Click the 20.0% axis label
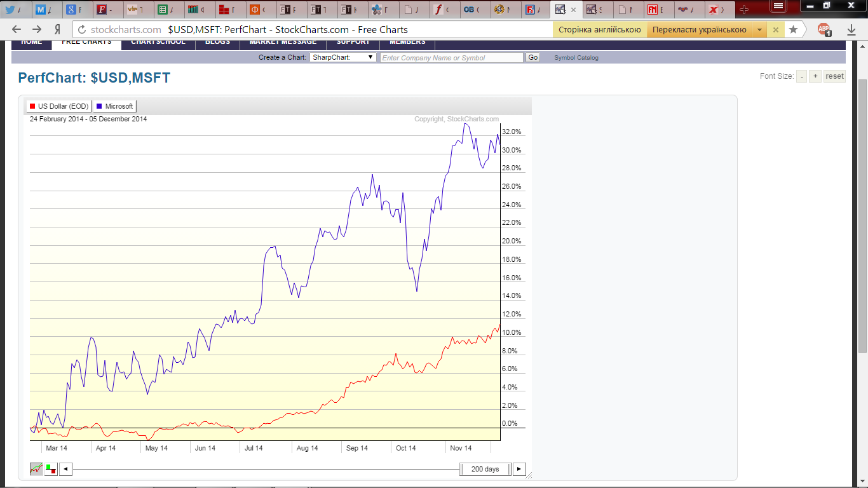 click(512, 241)
